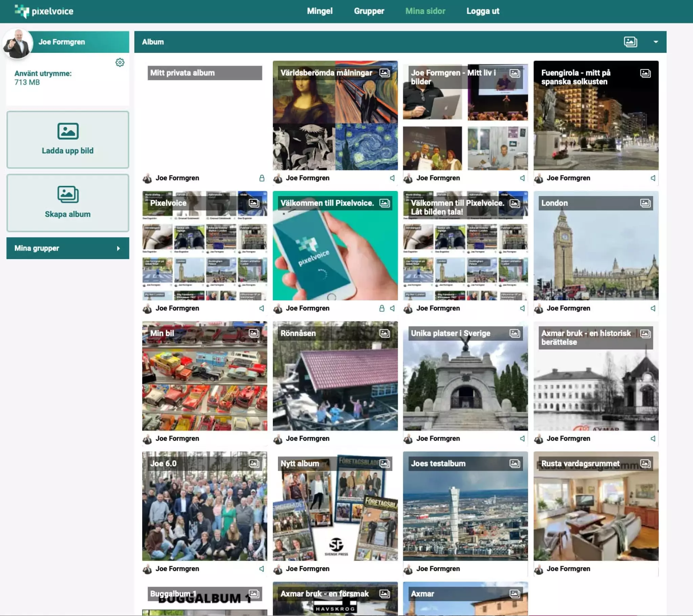Image resolution: width=693 pixels, height=616 pixels.
Task: Click image icon on Axmar album title
Action: (515, 594)
